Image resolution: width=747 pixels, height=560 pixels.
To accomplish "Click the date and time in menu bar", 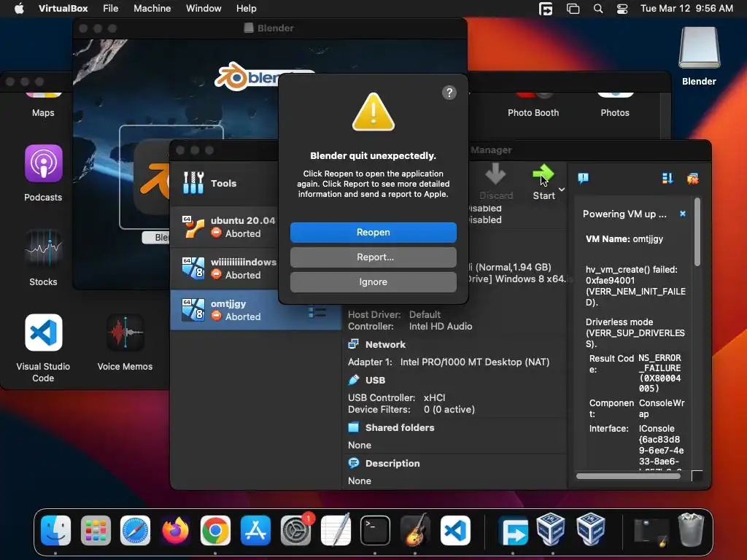I will coord(686,8).
